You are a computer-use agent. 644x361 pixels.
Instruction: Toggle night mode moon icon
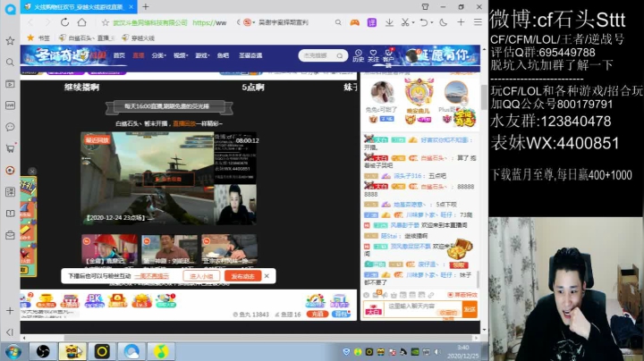pyautogui.click(x=443, y=22)
